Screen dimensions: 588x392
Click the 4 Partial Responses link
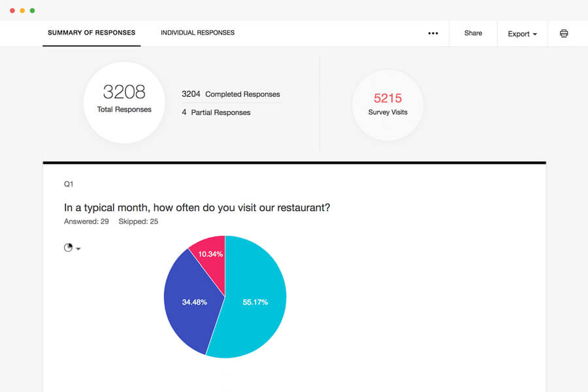(216, 112)
